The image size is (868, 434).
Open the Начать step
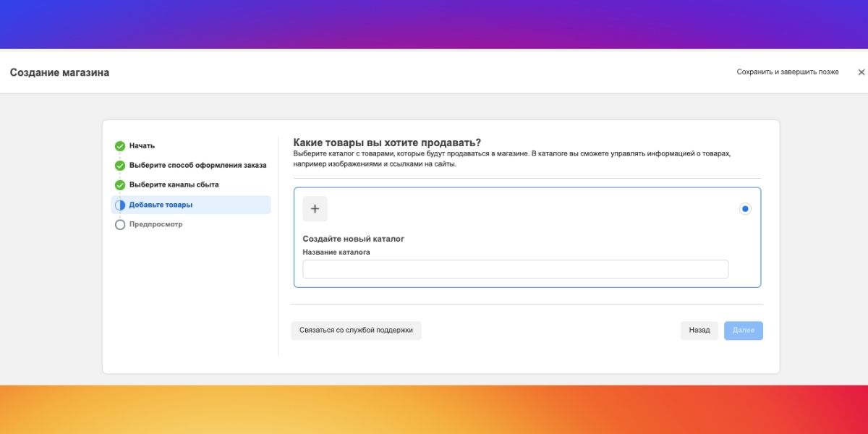(x=142, y=145)
